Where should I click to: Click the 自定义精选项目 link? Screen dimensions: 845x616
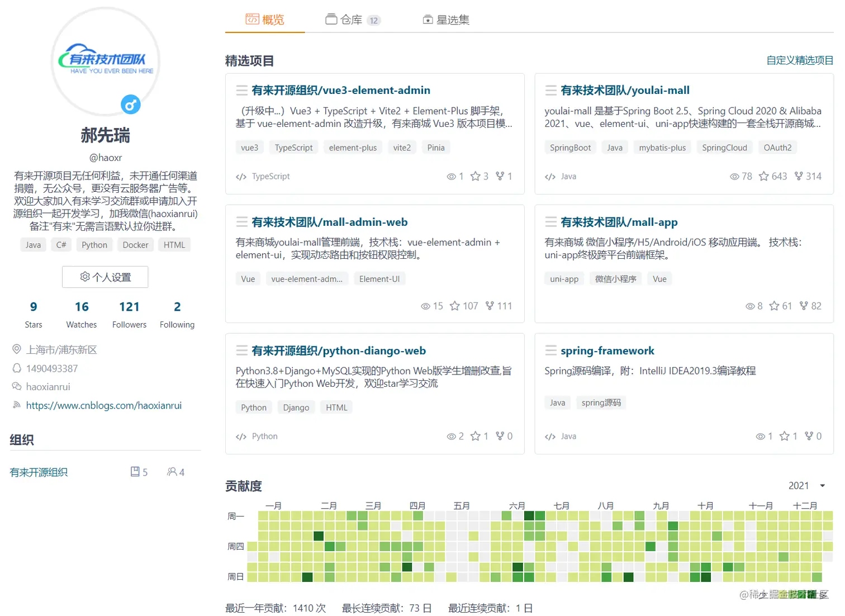click(800, 60)
